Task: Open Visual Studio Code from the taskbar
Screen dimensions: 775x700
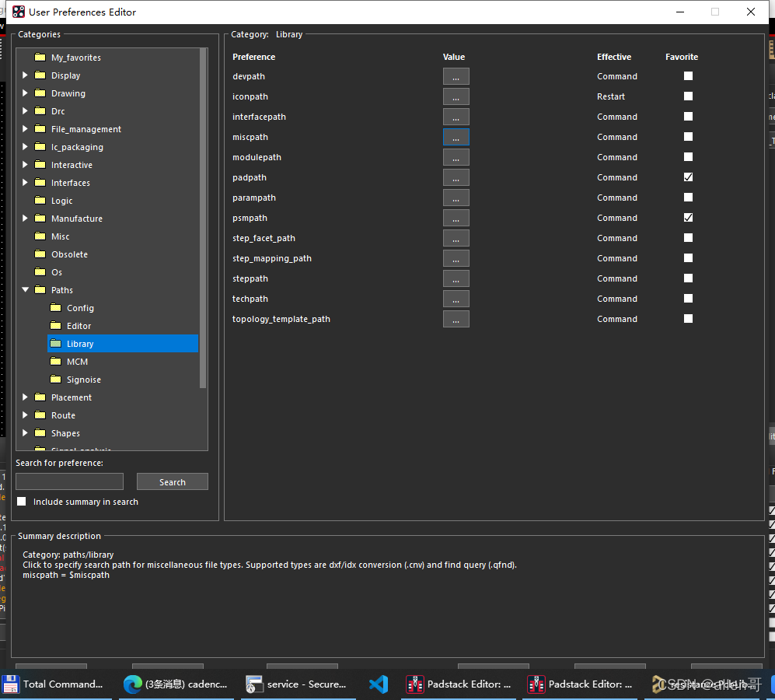Action: point(378,684)
